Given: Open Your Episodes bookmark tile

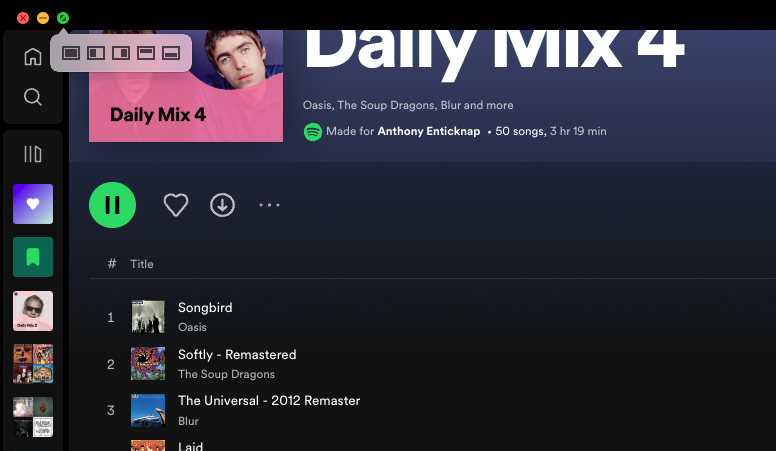Looking at the screenshot, I should tap(33, 257).
